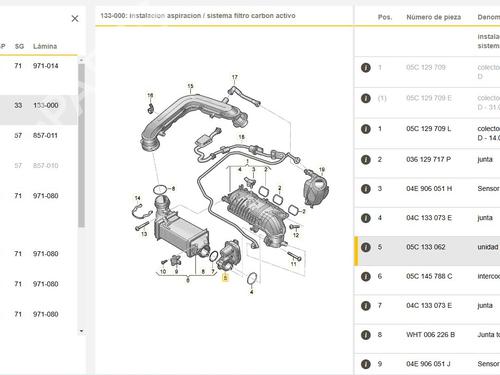Open info icon for part 05C 129 709 L

pyautogui.click(x=366, y=129)
